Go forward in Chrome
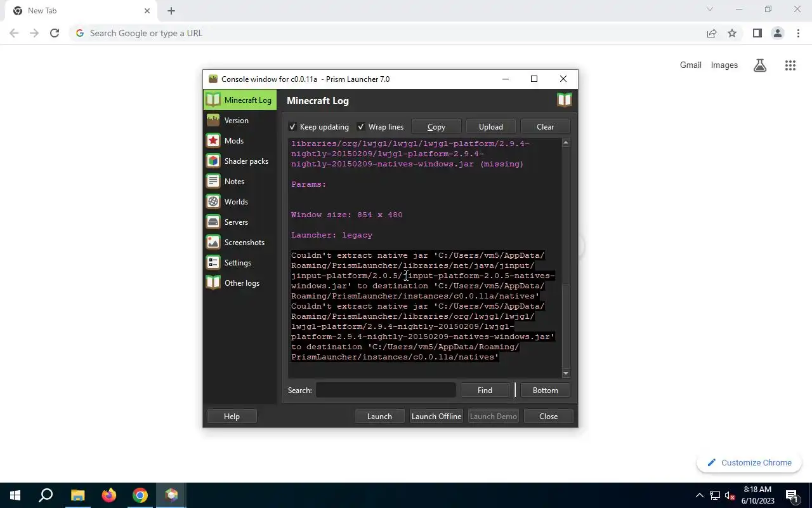The width and height of the screenshot is (812, 508). [34, 33]
